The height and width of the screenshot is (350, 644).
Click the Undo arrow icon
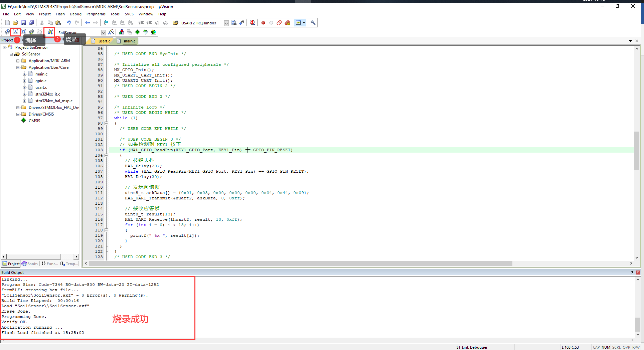pos(68,23)
